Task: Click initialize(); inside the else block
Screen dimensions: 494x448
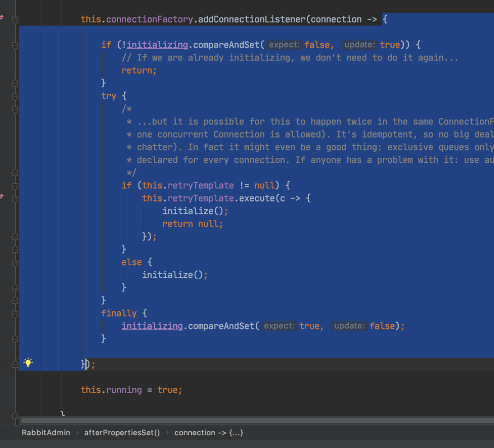Action: coord(175,275)
